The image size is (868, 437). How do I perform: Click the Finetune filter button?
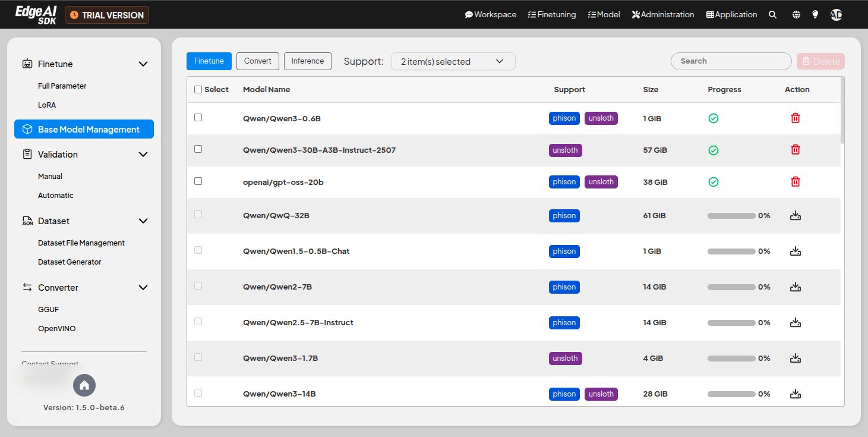(x=209, y=61)
